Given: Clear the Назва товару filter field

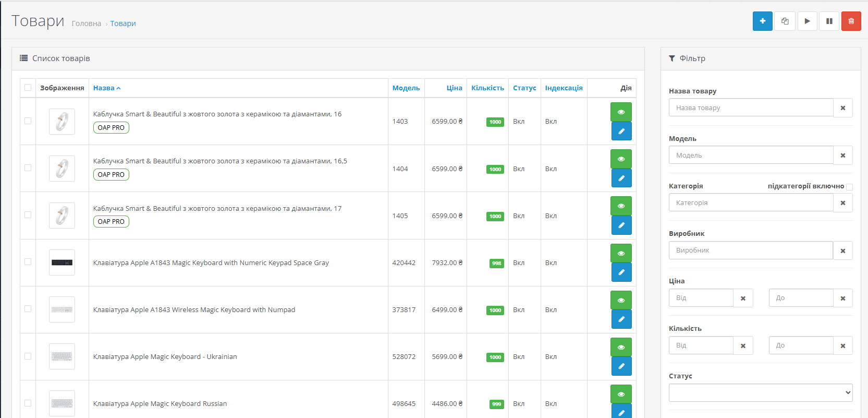Looking at the screenshot, I should [842, 108].
